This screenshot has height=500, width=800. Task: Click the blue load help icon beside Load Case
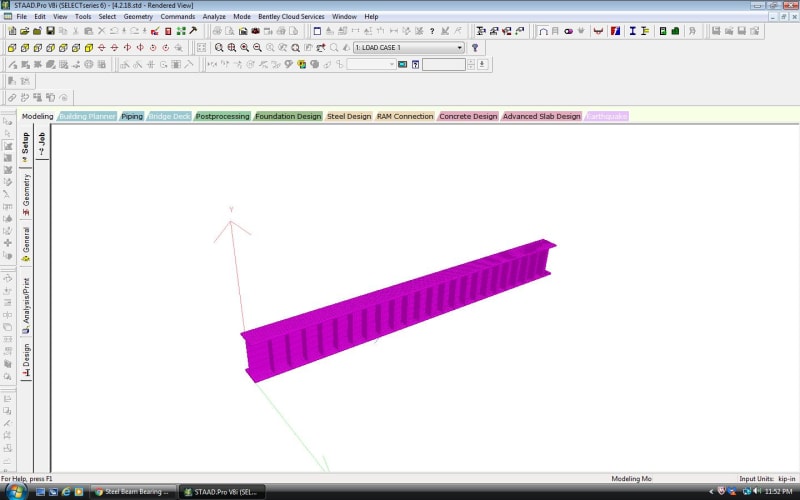pos(475,47)
